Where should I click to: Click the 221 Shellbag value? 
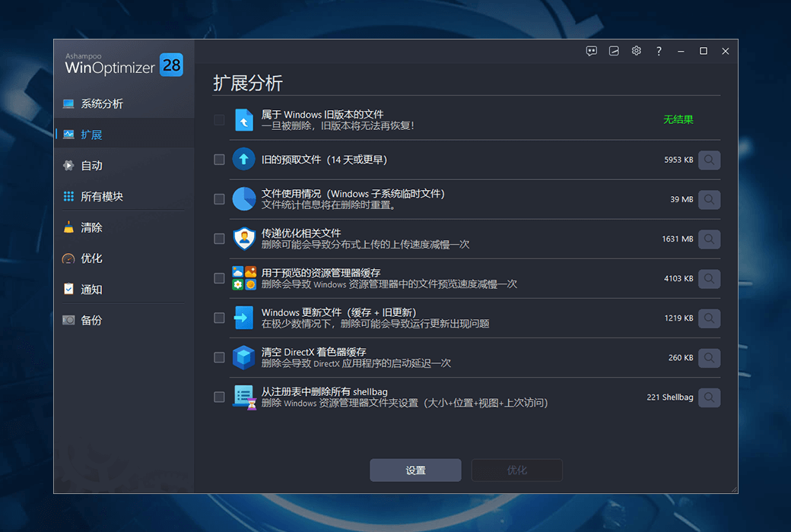pos(670,397)
